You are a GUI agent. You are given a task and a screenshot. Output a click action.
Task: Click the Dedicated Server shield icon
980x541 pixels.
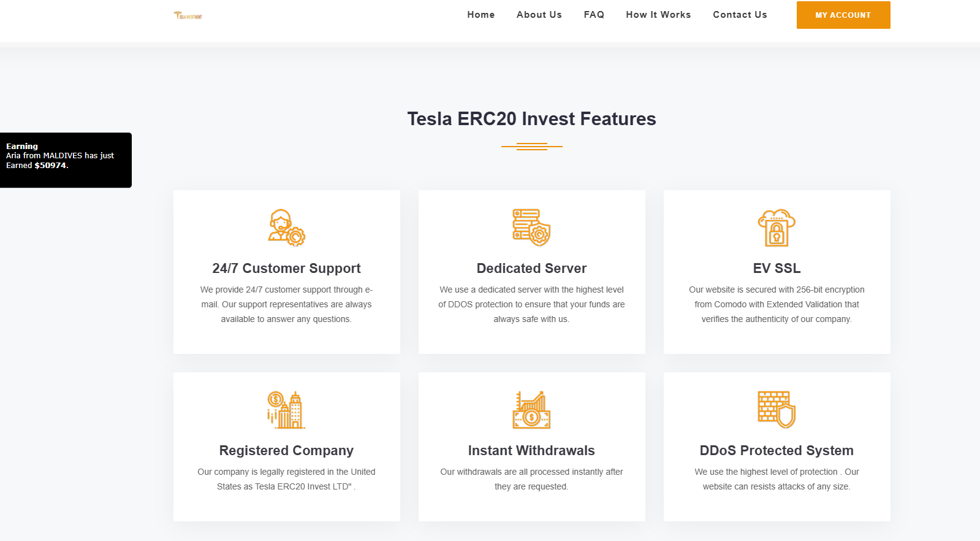click(x=531, y=228)
